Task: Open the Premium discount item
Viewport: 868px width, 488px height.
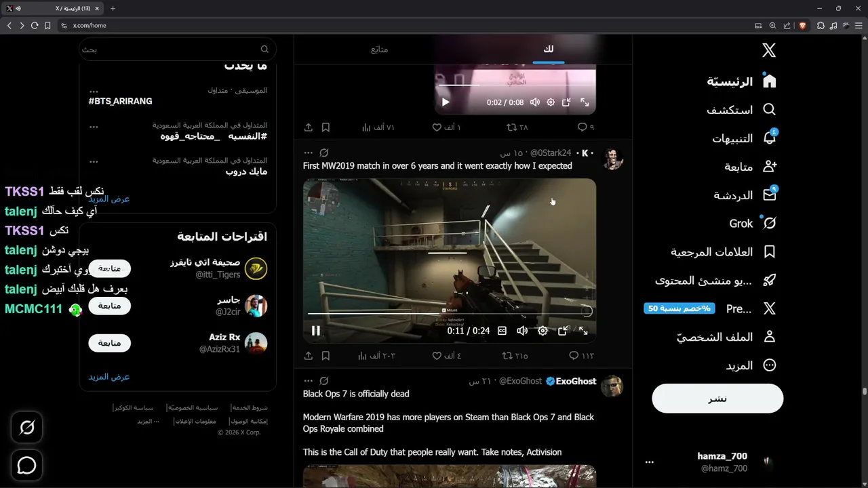Action: tap(710, 308)
